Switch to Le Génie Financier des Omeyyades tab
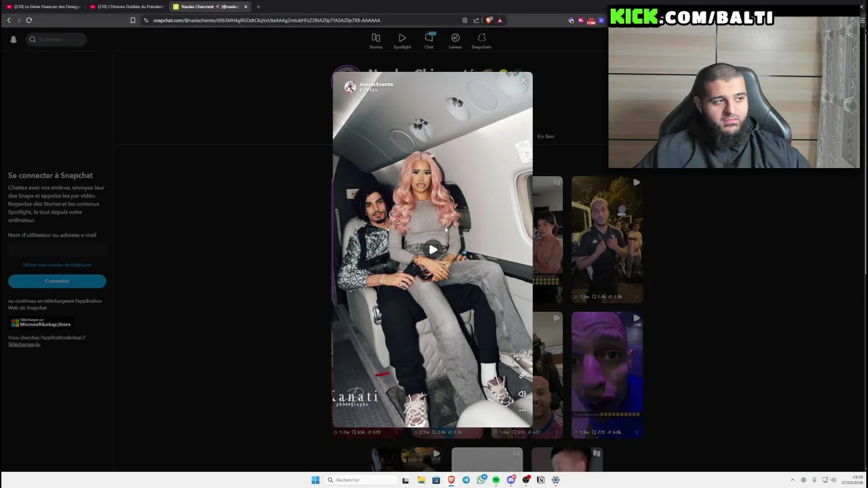The height and width of the screenshot is (488, 868). [x=43, y=7]
